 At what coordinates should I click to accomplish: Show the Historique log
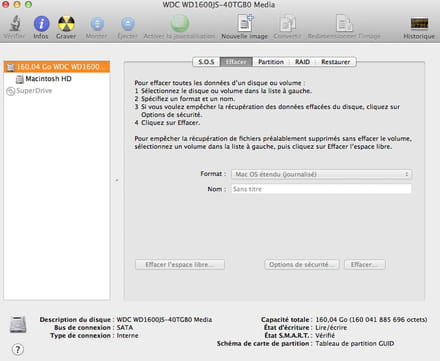[419, 24]
